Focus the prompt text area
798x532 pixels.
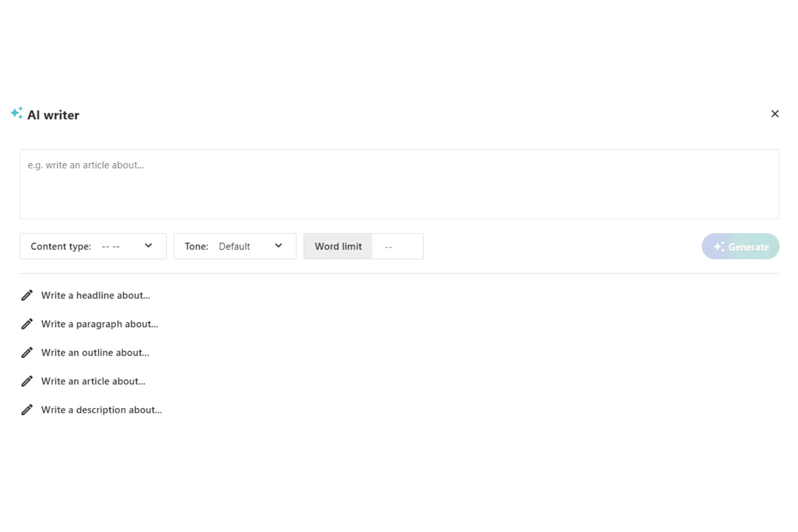(x=400, y=184)
